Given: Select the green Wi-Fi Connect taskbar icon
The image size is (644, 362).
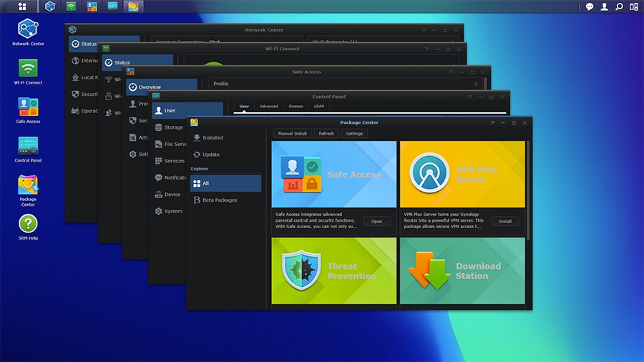Looking at the screenshot, I should [x=71, y=6].
